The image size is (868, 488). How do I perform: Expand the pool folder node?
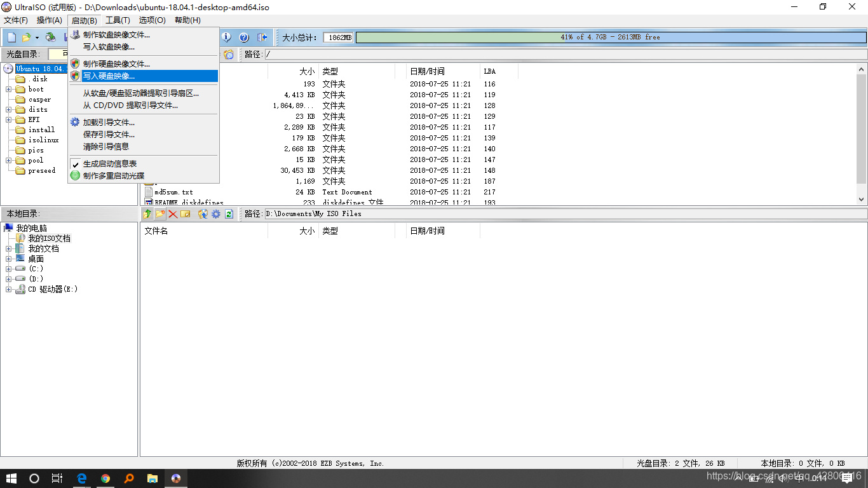click(x=9, y=161)
